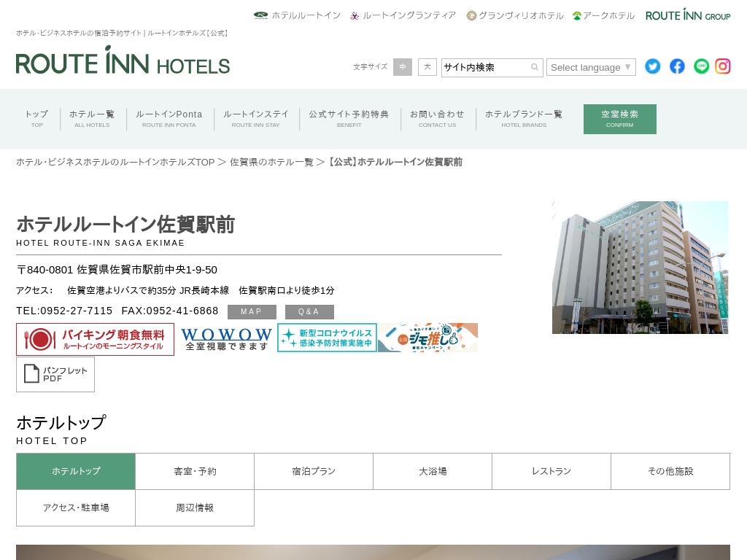The image size is (747, 560).
Task: Click the 空室検索 CONFIRM button
Action: (620, 119)
